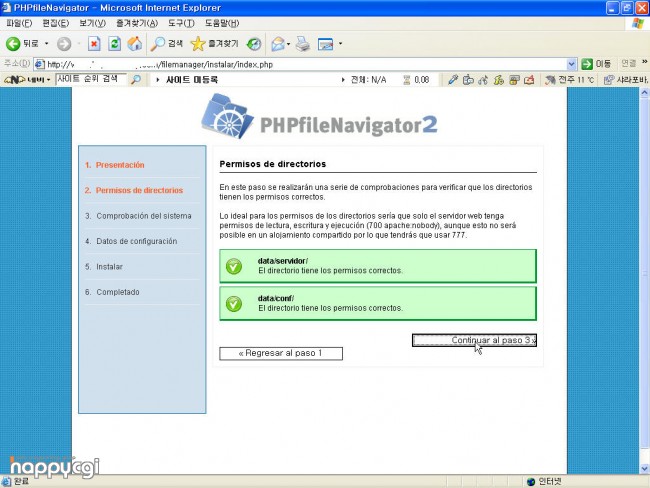
Task: Click the page scrollbar up arrow
Action: click(644, 93)
